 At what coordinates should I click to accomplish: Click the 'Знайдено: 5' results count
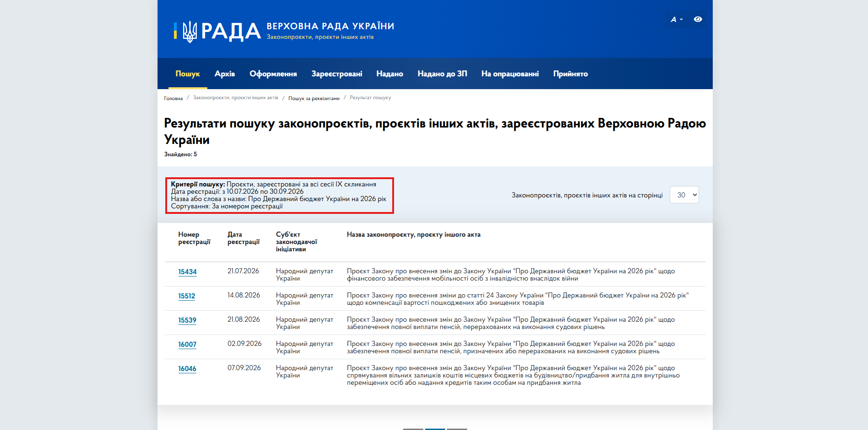click(x=181, y=154)
